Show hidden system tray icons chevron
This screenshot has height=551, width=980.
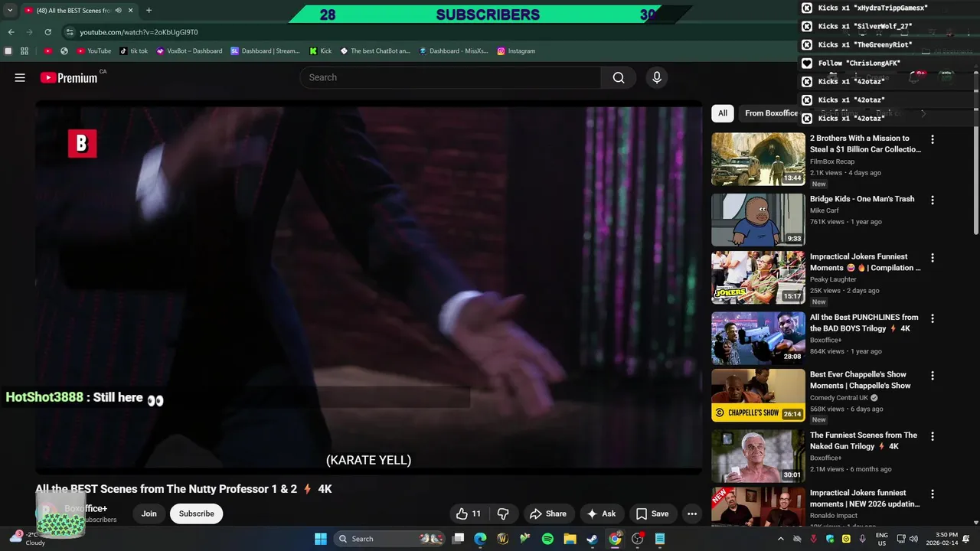click(780, 539)
